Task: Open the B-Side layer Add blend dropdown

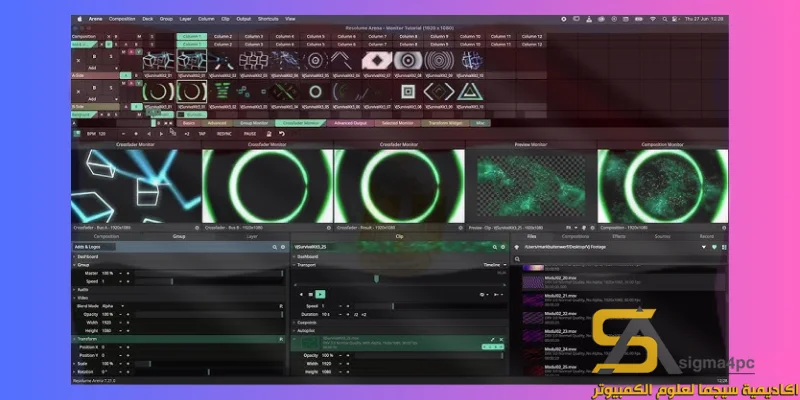Action: pyautogui.click(x=101, y=99)
